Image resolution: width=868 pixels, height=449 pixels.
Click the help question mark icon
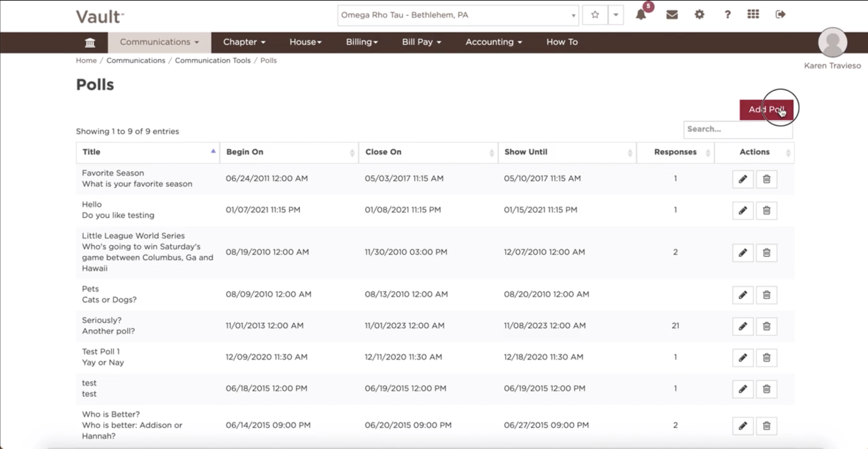click(x=727, y=15)
